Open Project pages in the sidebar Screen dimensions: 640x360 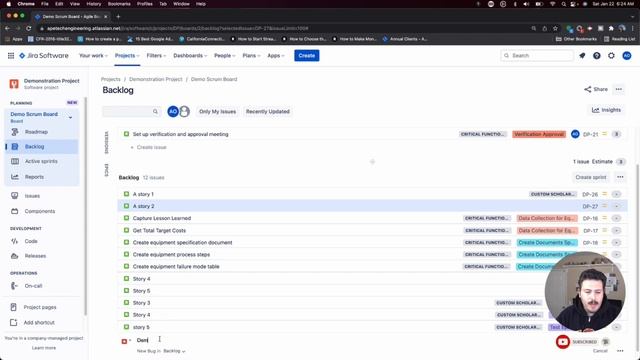tap(41, 307)
